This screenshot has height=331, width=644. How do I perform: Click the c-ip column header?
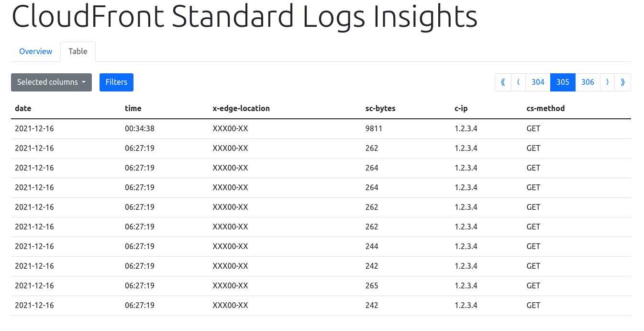click(x=461, y=108)
